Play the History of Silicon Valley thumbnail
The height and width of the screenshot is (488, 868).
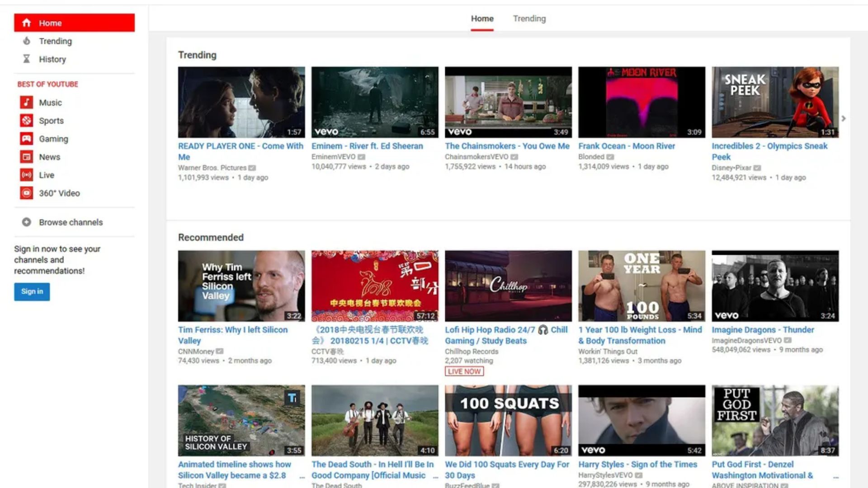click(x=241, y=420)
